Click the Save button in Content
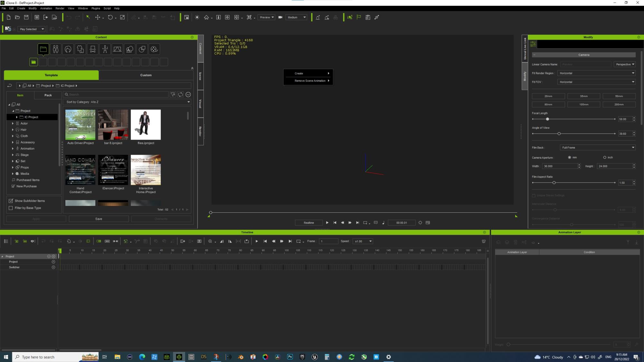 [99, 219]
